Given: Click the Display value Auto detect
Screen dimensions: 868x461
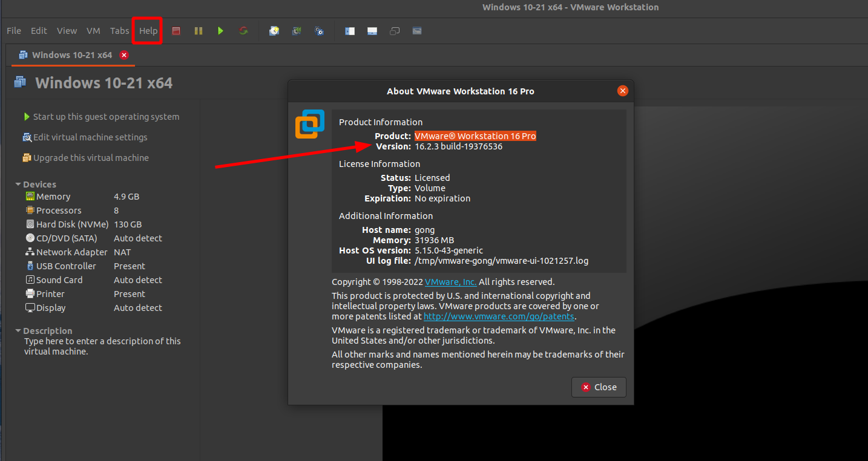Looking at the screenshot, I should tap(138, 308).
